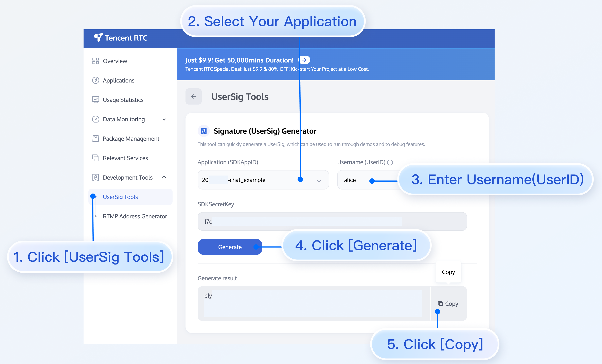The image size is (602, 364).
Task: Copy the generated UserSig result
Action: 448,304
